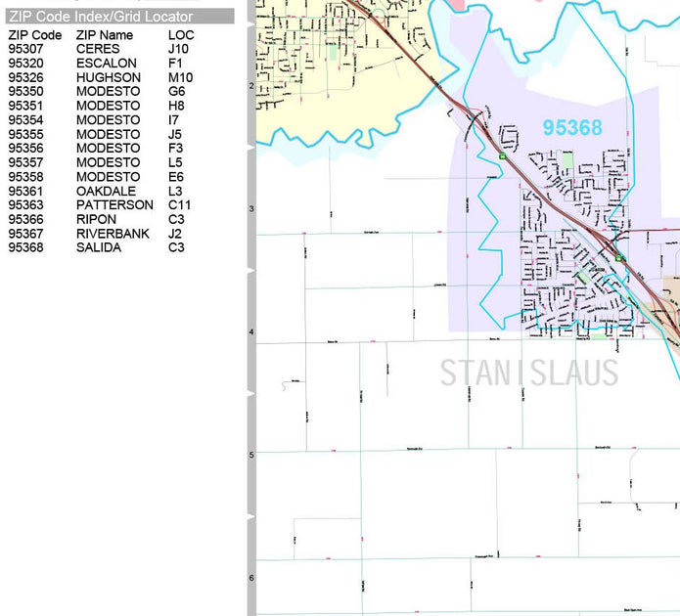Screen dimensions: 680x616
Task: Select ZIP code 95366 for Ripon
Action: coord(25,219)
